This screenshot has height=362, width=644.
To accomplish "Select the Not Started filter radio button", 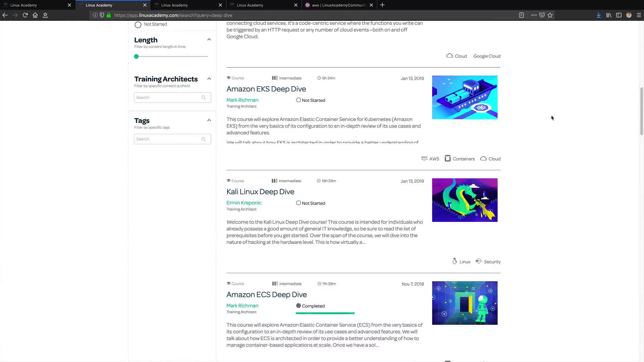I will tap(138, 24).
